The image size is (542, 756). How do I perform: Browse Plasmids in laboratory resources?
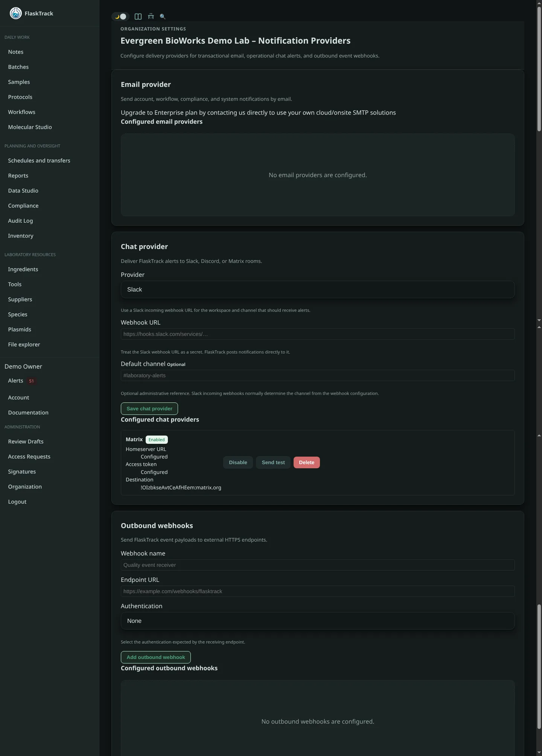click(20, 329)
